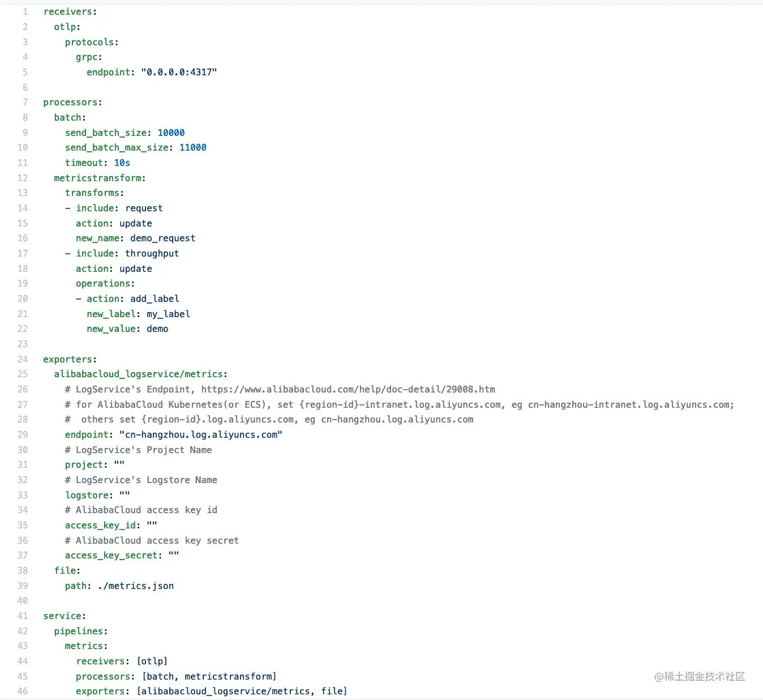Viewport: 763px width, 700px height.
Task: Select the endpoint value "0.0.0.0:4317"
Action: click(179, 72)
